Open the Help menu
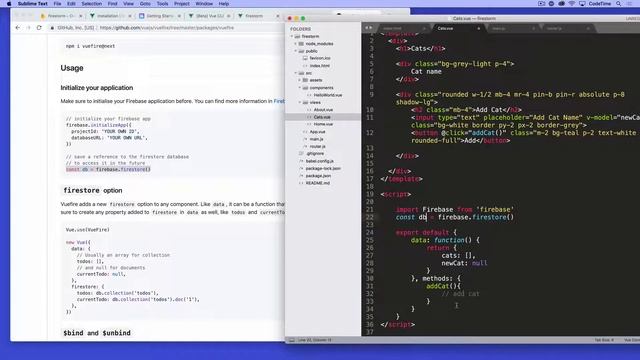This screenshot has width=640, height=360. pos(224,4)
